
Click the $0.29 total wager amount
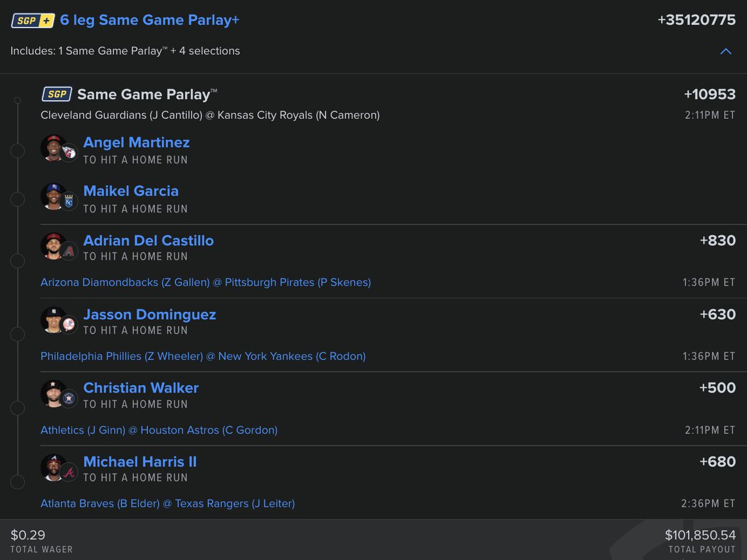click(28, 535)
